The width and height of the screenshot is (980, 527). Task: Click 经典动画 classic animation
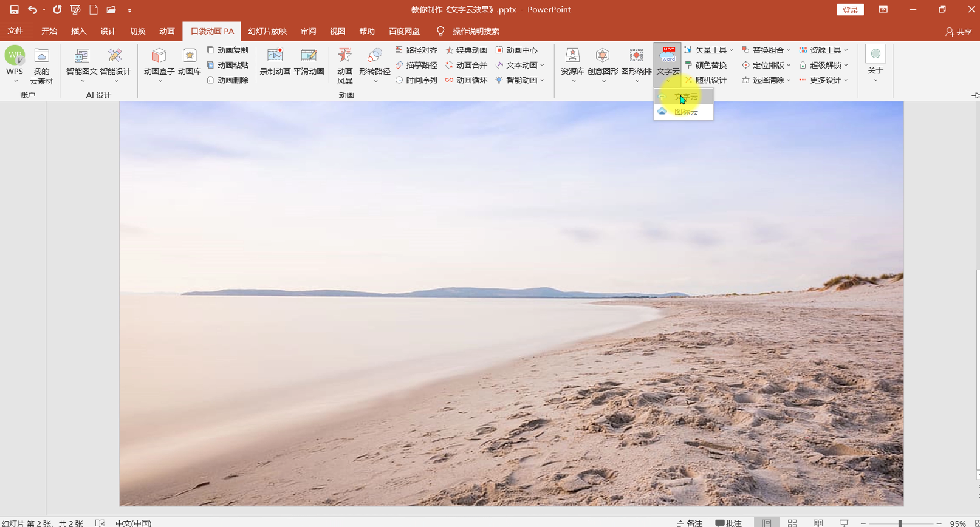(x=467, y=50)
